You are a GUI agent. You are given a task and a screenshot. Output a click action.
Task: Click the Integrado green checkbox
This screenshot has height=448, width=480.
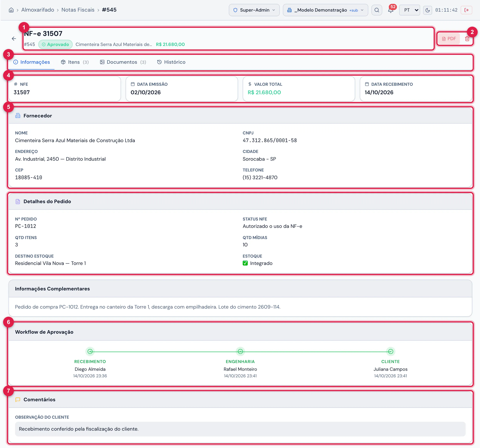pyautogui.click(x=245, y=263)
